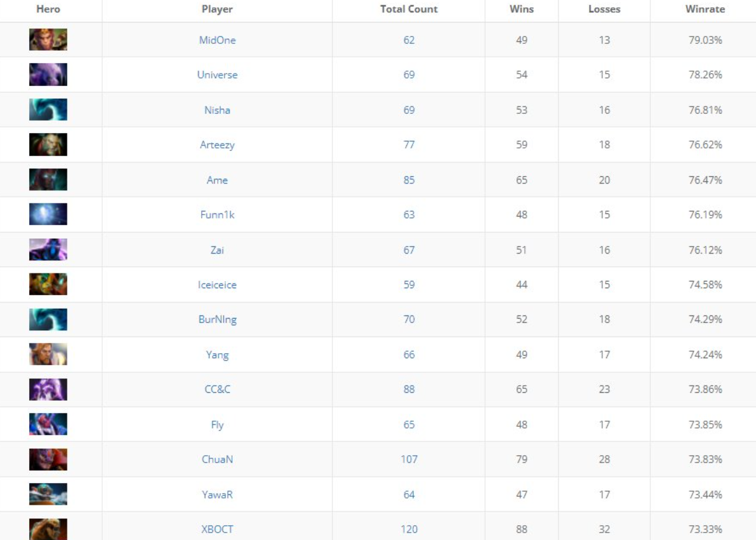Open the hero icon next to ChuaN
The width and height of the screenshot is (756, 540).
(x=48, y=460)
